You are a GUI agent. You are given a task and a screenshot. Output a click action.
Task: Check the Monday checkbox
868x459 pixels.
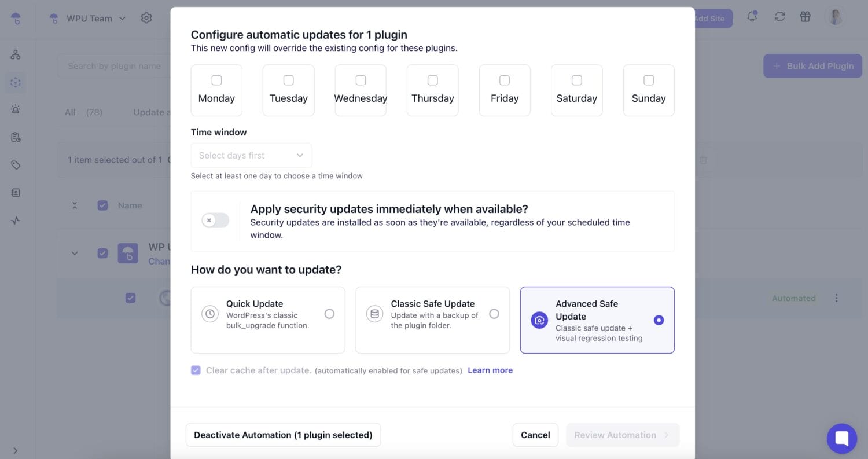[216, 80]
